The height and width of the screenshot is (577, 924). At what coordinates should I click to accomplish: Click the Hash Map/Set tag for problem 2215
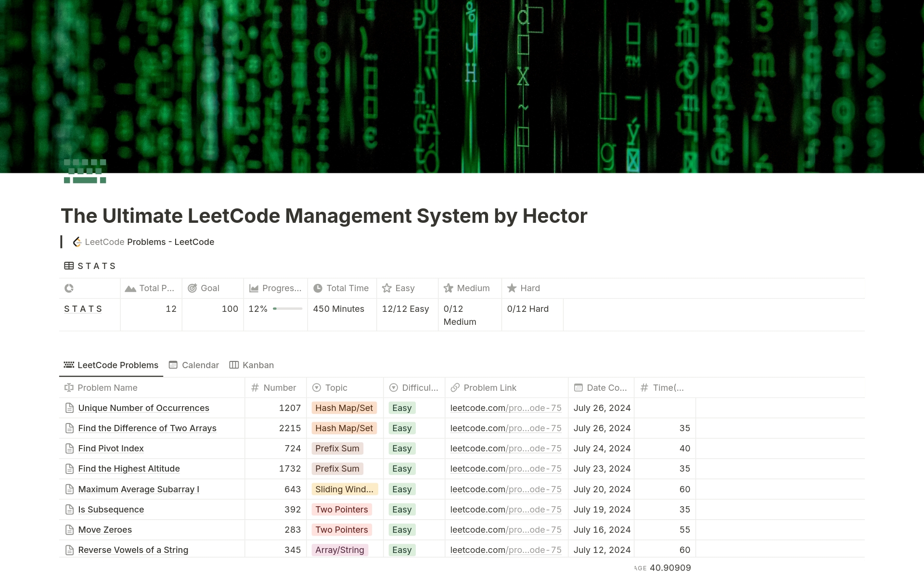coord(344,428)
